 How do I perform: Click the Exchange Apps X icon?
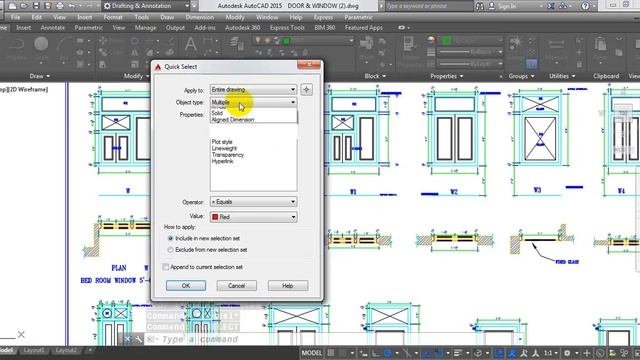coord(551,6)
